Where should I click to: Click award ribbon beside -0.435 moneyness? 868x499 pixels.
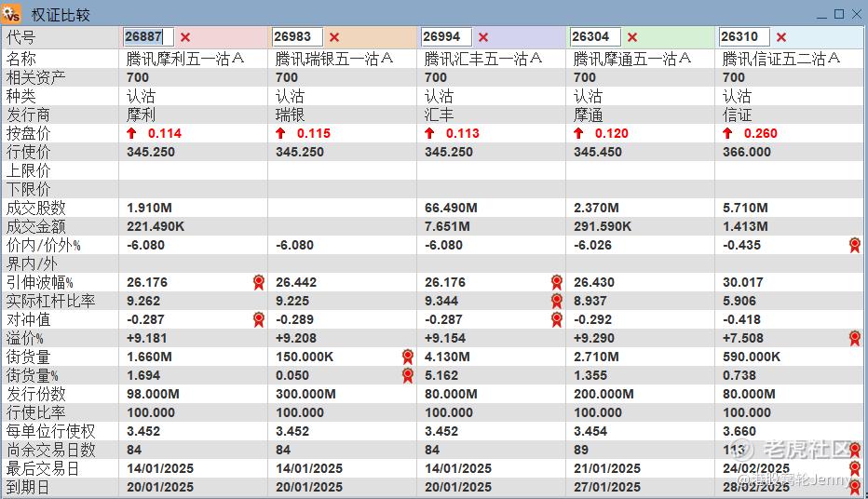click(855, 245)
